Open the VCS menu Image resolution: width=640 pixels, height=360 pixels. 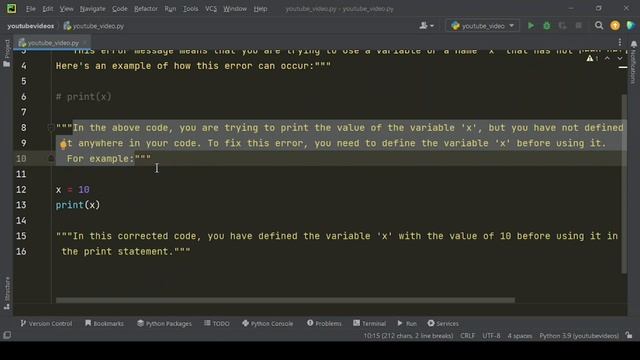click(x=211, y=9)
